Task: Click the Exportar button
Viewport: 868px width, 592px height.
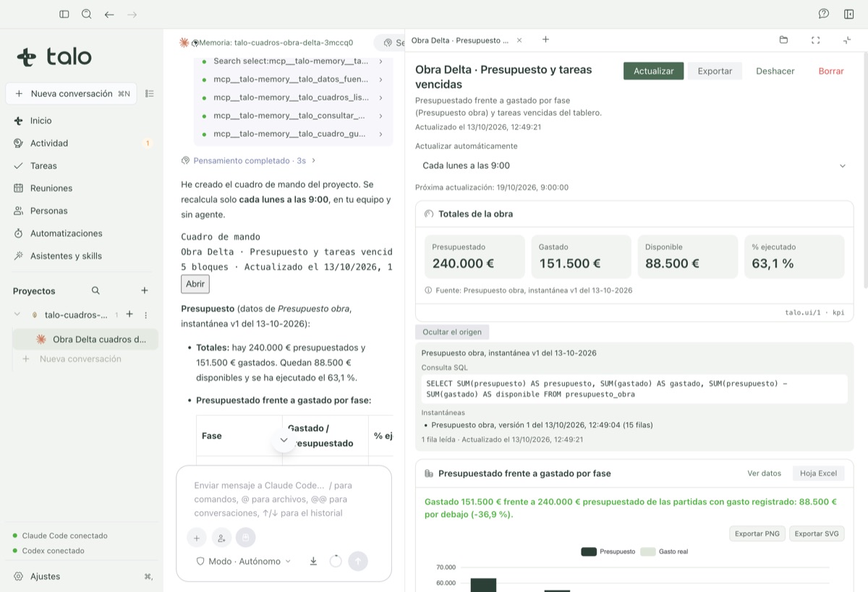Action: [715, 71]
